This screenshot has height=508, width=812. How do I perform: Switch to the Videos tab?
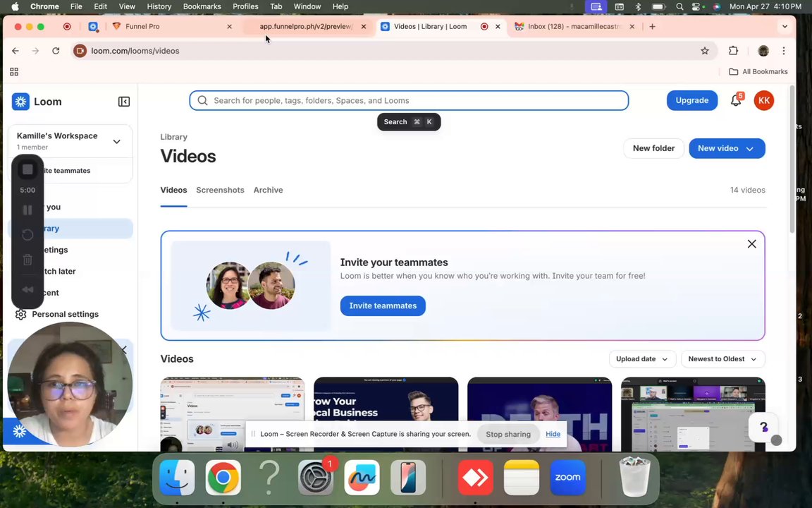click(173, 190)
